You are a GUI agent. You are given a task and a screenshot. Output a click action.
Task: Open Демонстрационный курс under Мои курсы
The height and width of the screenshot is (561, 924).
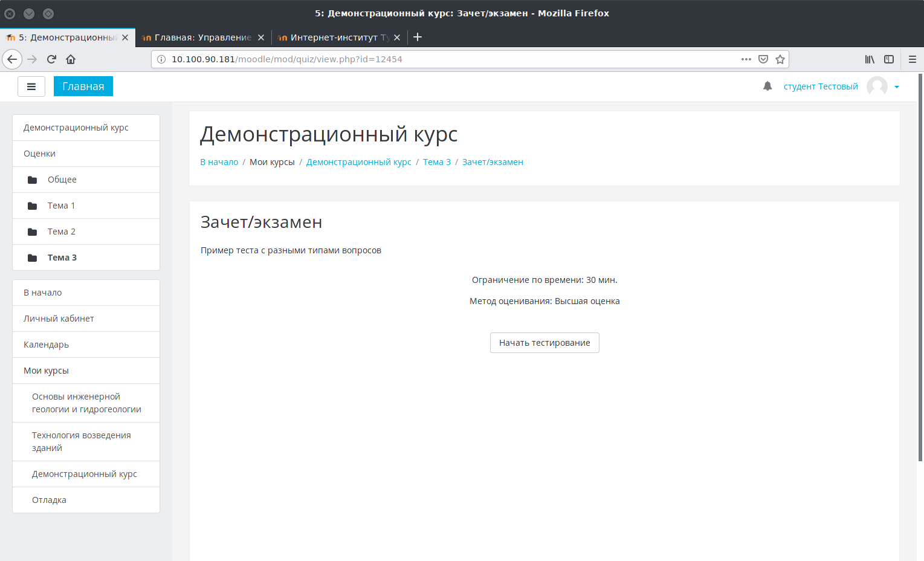[x=86, y=474]
